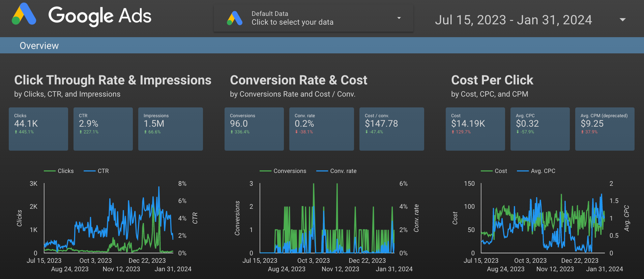Select the Conv. rate 0.2% scorecard
644x279 pixels.
(x=321, y=129)
